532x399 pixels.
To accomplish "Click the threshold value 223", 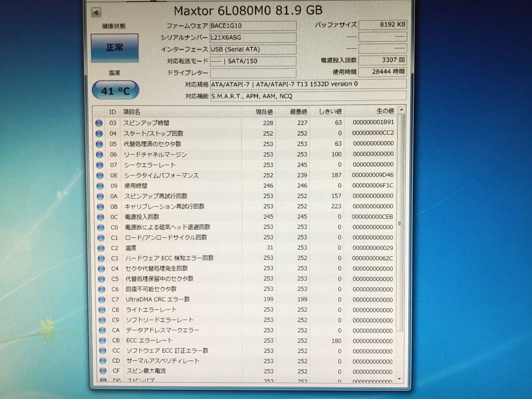I will [x=336, y=206].
